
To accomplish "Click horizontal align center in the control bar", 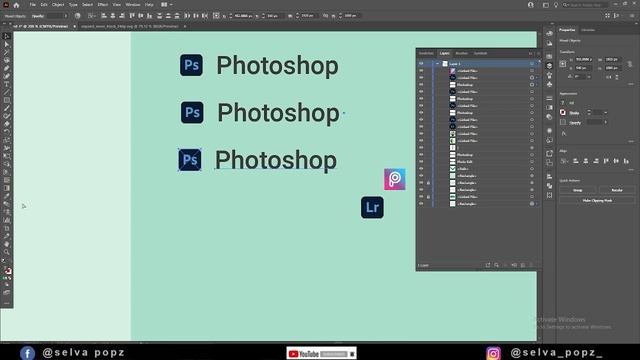I will 113,16.
